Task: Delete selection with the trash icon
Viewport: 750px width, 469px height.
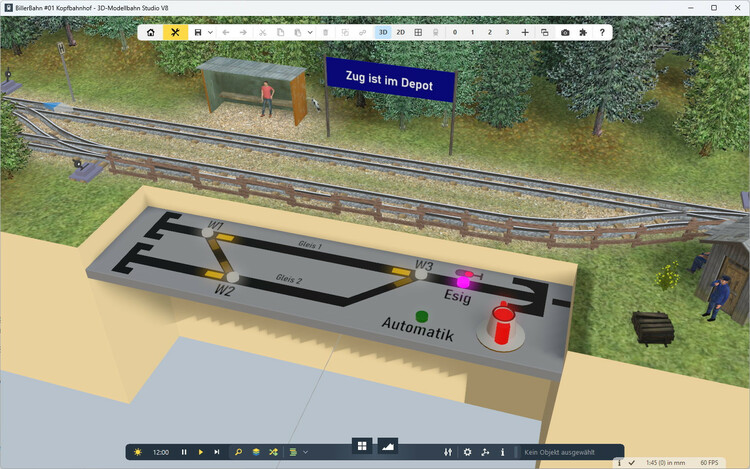Action: click(x=326, y=33)
